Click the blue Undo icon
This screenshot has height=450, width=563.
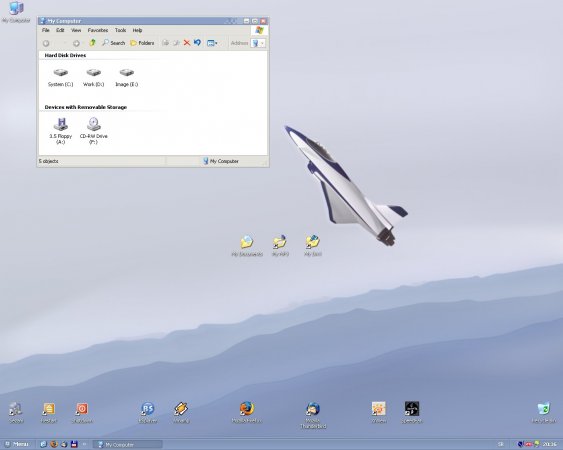pyautogui.click(x=197, y=42)
